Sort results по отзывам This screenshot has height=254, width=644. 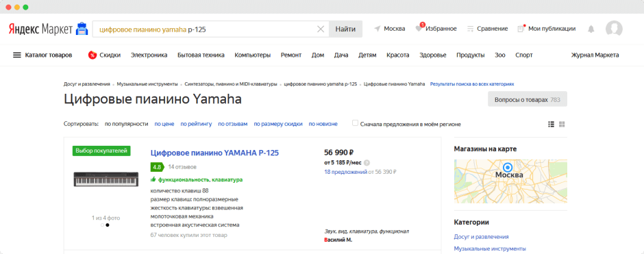[233, 124]
